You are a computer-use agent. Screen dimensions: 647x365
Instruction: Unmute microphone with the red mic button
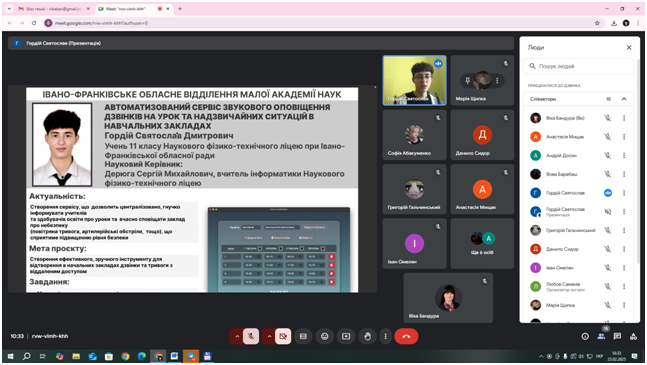click(x=250, y=336)
